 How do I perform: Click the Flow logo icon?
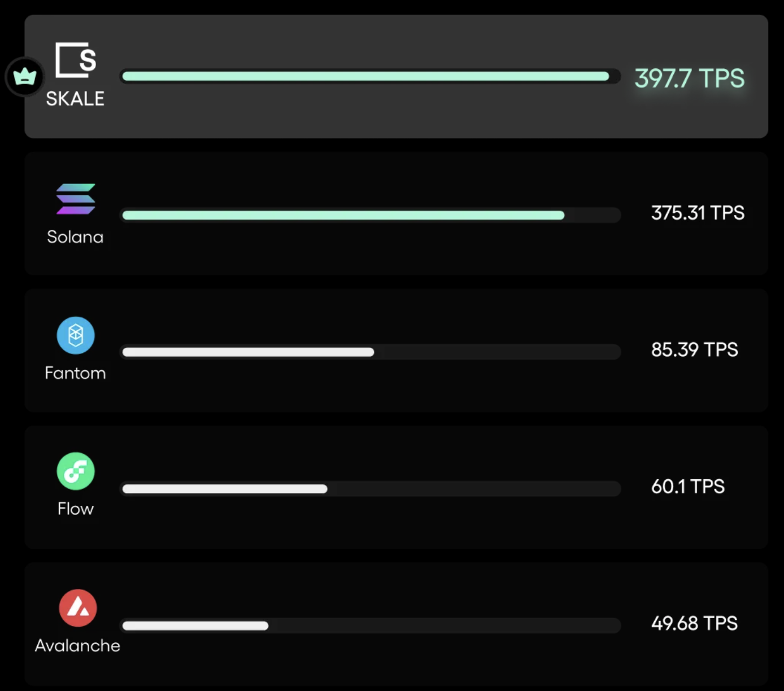[76, 471]
